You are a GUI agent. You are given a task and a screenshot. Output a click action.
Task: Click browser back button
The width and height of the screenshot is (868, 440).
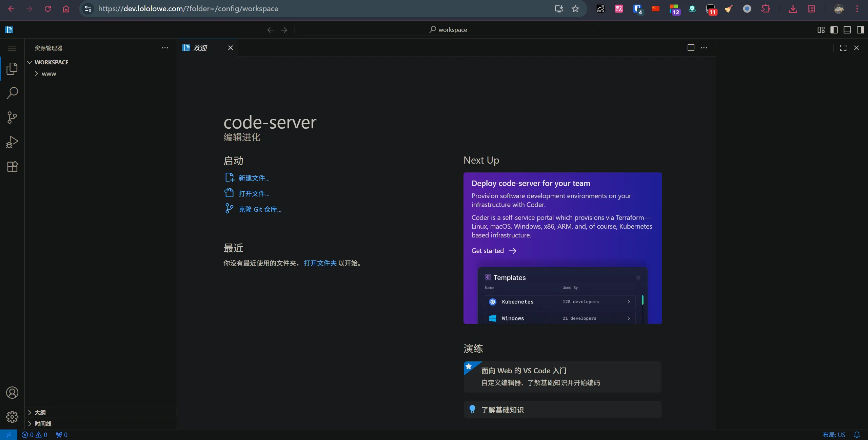point(11,9)
